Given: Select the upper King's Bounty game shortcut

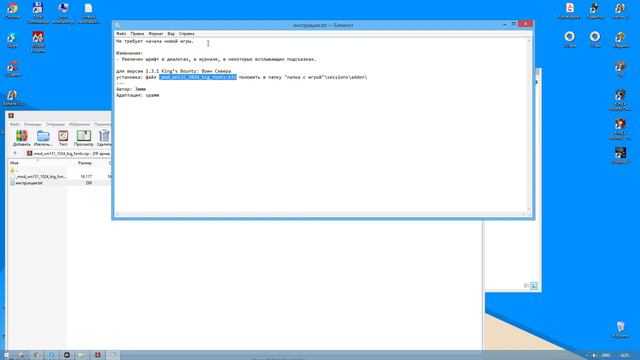Looking at the screenshot, I should pos(620,100).
